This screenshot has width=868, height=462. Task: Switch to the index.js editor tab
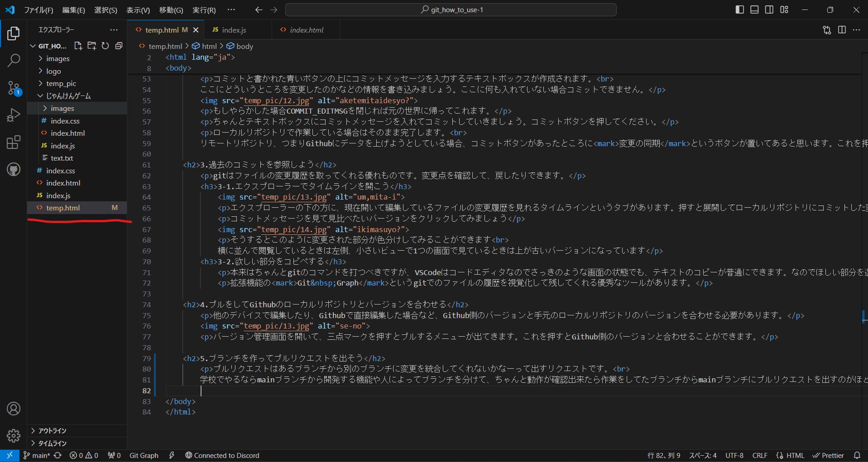pyautogui.click(x=234, y=30)
